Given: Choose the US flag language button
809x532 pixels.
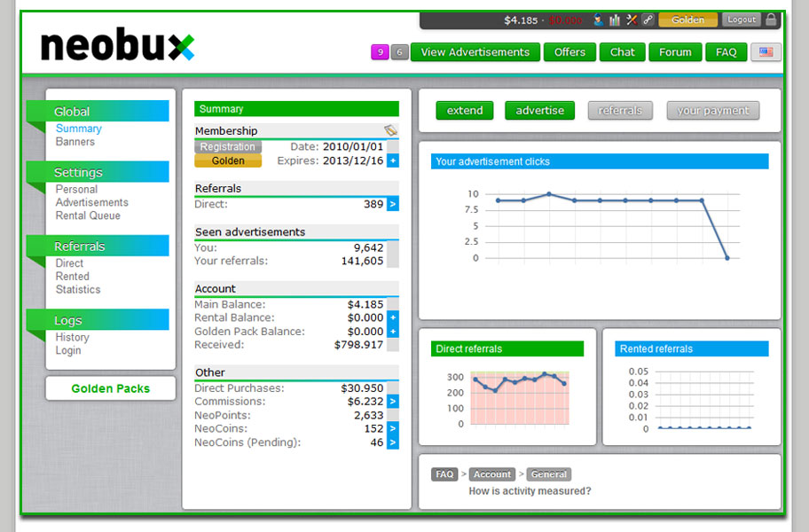Looking at the screenshot, I should (x=766, y=52).
